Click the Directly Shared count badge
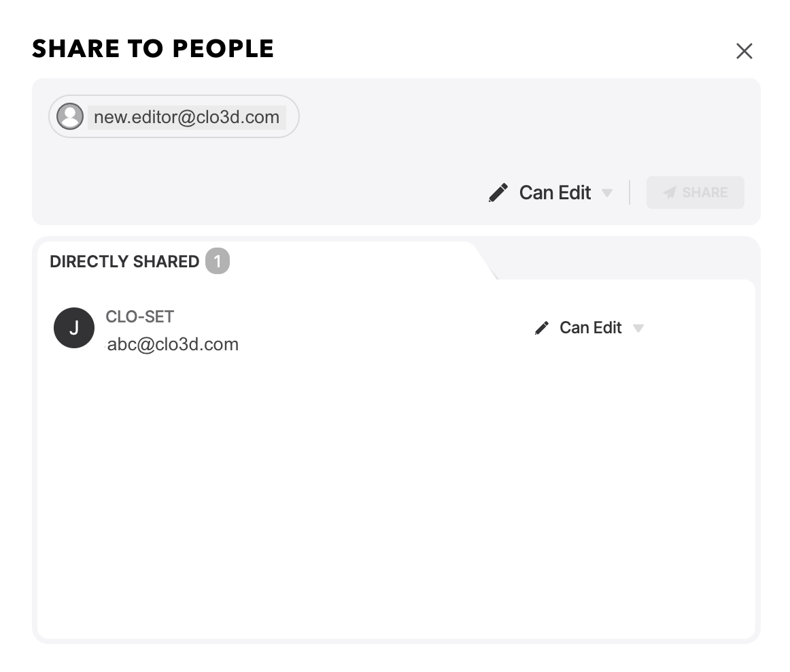The image size is (790, 672). tap(218, 261)
